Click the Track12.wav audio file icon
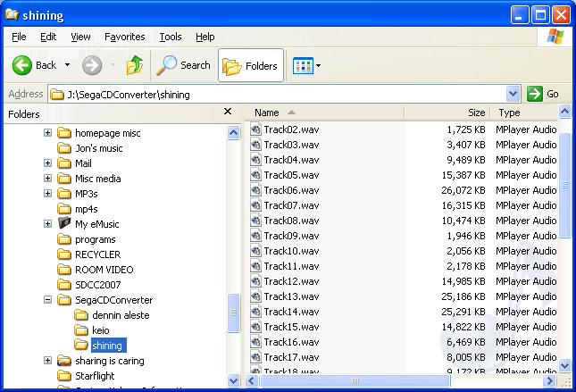This screenshot has width=576, height=392. tap(255, 281)
